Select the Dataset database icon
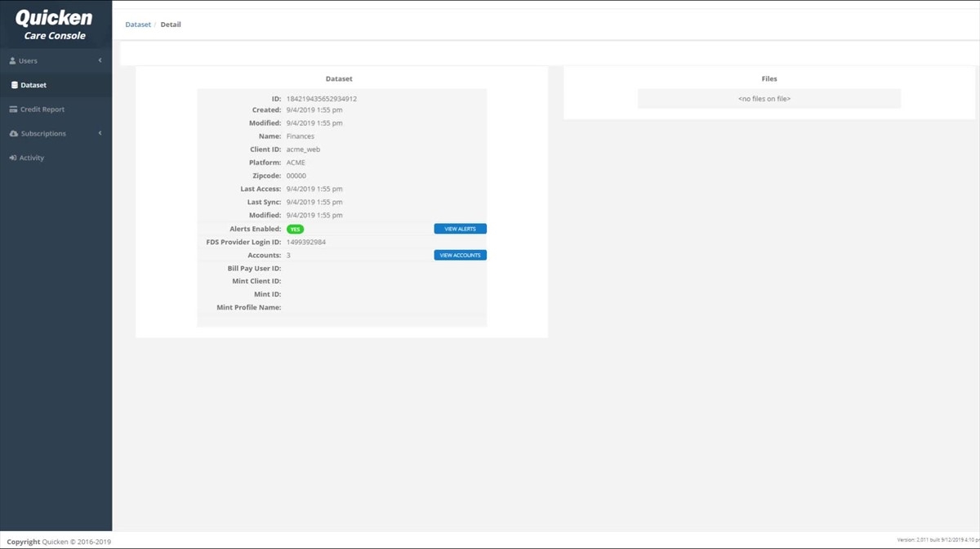This screenshot has height=549, width=980. [x=14, y=85]
